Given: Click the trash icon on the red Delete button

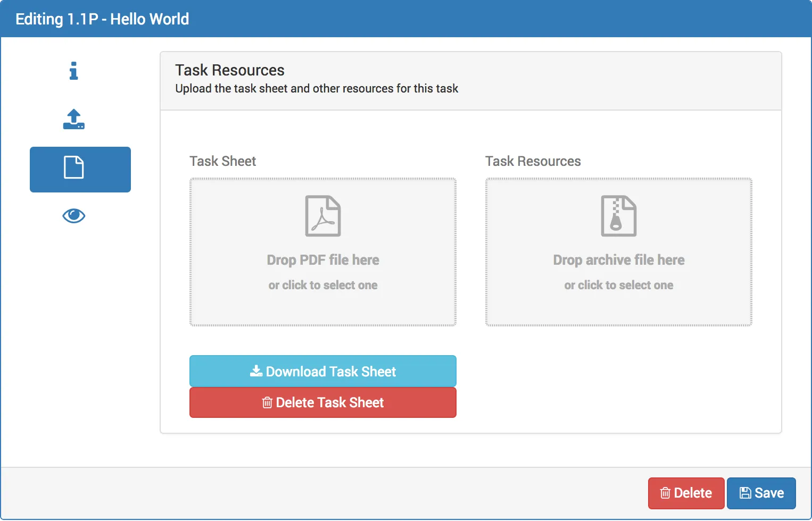Looking at the screenshot, I should pos(665,493).
